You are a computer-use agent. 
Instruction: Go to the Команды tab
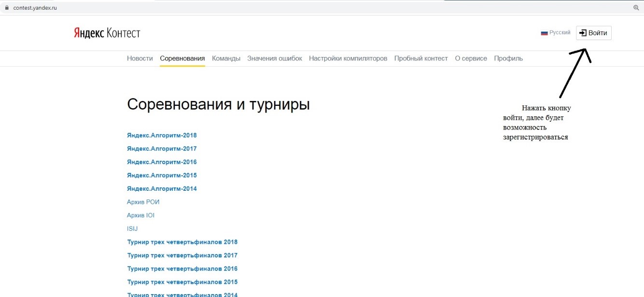[x=226, y=58]
